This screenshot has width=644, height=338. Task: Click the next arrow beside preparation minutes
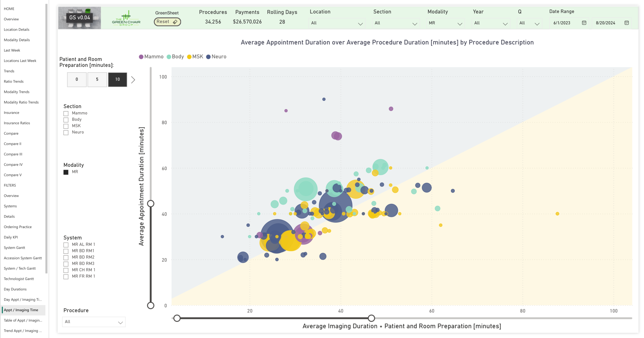tap(133, 80)
